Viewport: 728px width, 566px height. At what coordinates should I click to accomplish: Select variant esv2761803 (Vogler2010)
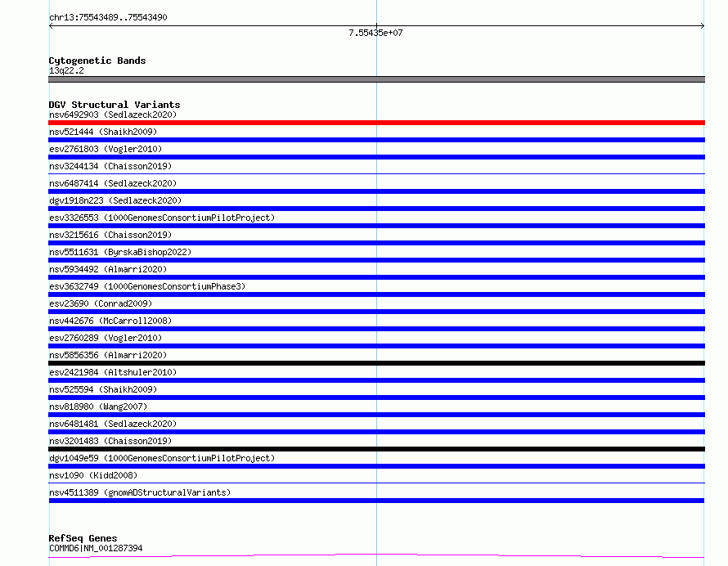(x=106, y=149)
